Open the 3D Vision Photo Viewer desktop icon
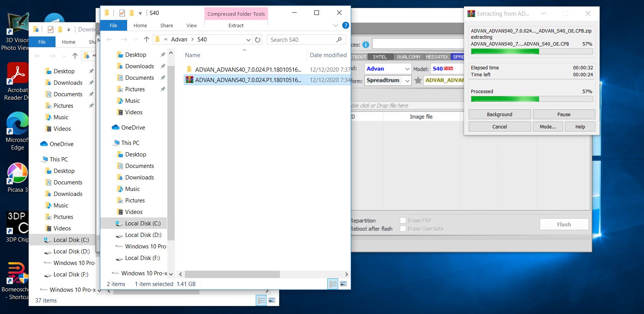The height and width of the screenshot is (314, 644). coord(17,31)
